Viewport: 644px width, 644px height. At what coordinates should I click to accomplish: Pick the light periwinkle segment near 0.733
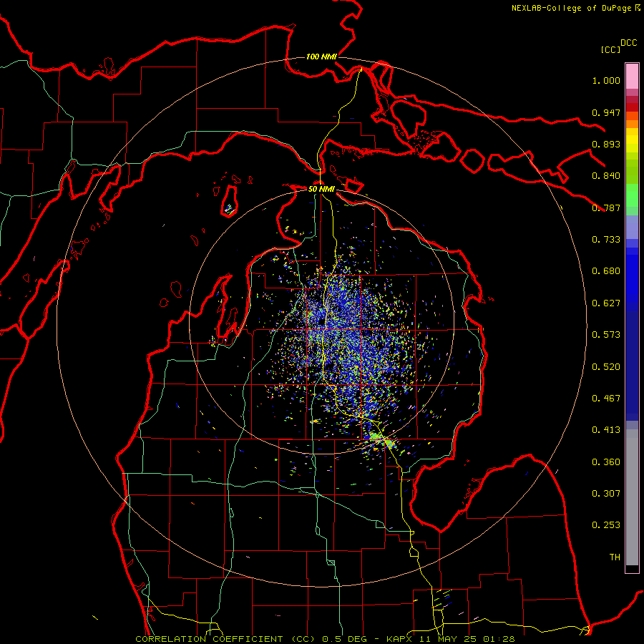pyautogui.click(x=632, y=227)
